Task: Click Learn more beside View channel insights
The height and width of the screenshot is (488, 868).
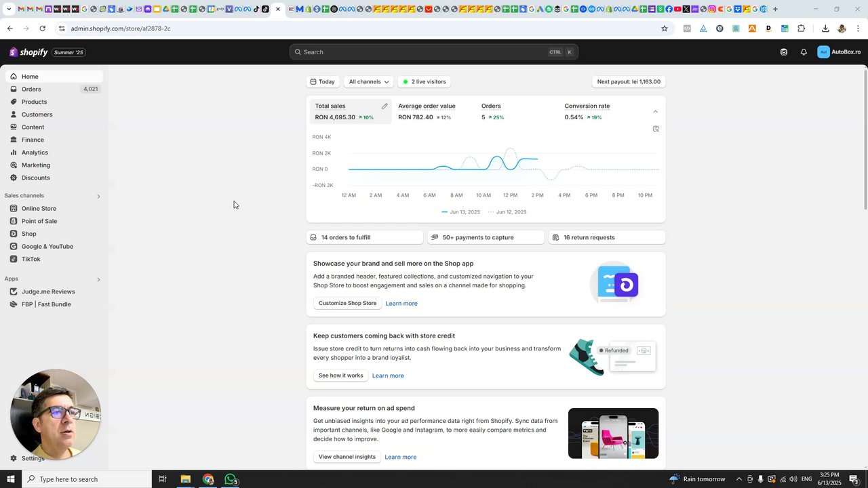Action: (401, 457)
